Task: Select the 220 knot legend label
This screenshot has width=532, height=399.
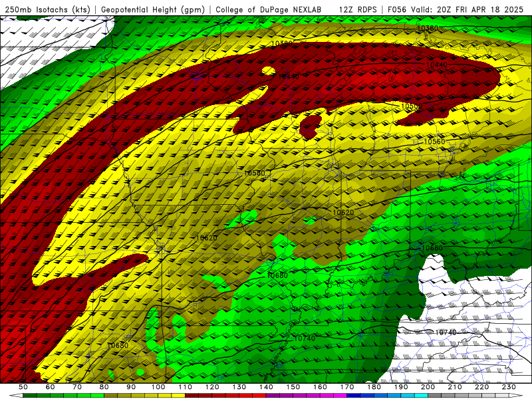Action: pos(481,387)
